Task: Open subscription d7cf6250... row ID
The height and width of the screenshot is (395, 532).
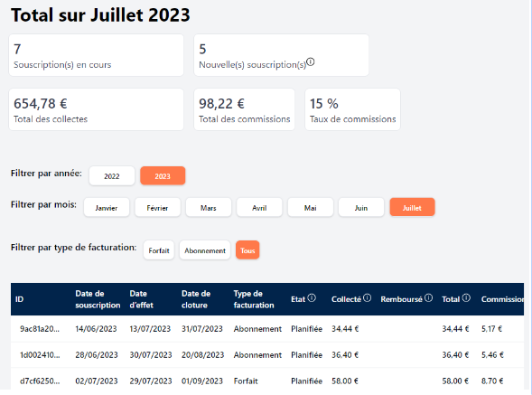Action: click(x=40, y=381)
